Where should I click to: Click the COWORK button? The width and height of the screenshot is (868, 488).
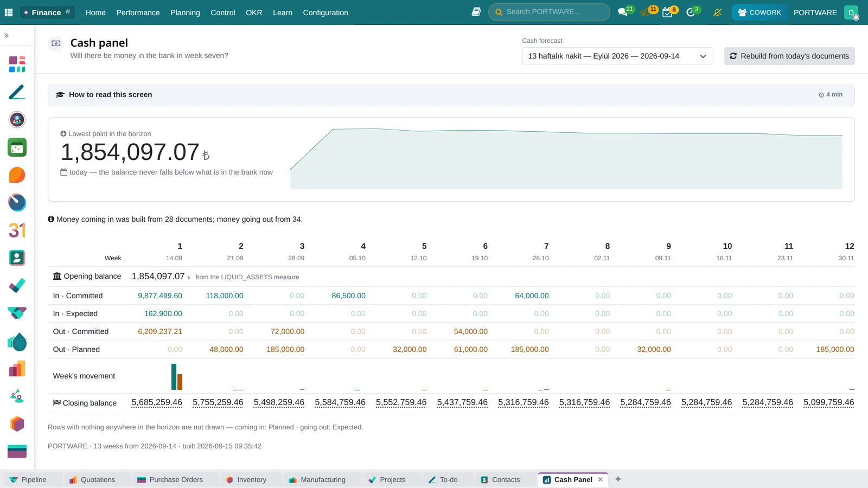pyautogui.click(x=759, y=12)
